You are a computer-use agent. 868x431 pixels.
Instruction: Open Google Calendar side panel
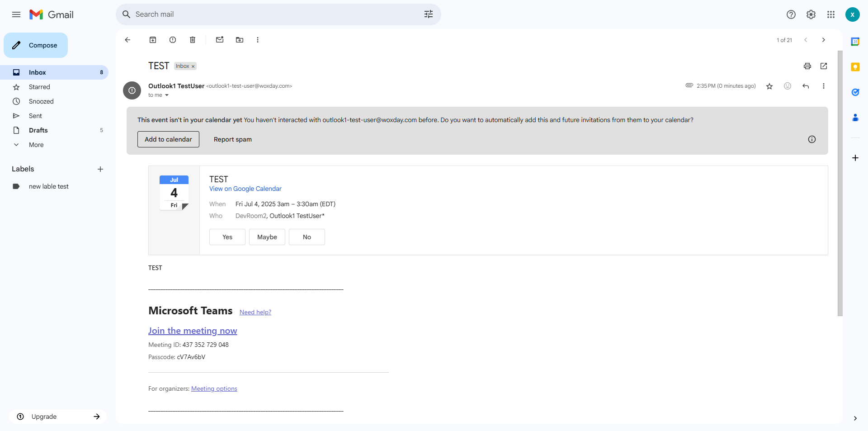tap(855, 42)
